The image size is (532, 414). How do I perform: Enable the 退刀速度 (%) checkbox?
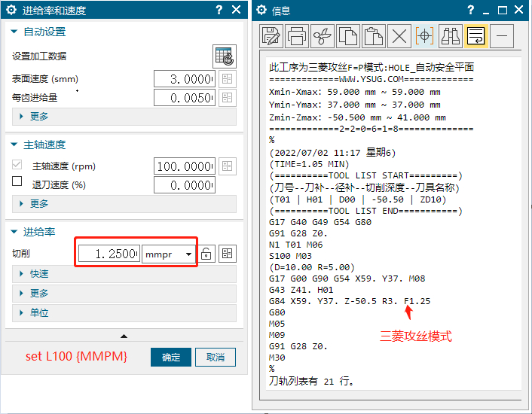click(17, 181)
